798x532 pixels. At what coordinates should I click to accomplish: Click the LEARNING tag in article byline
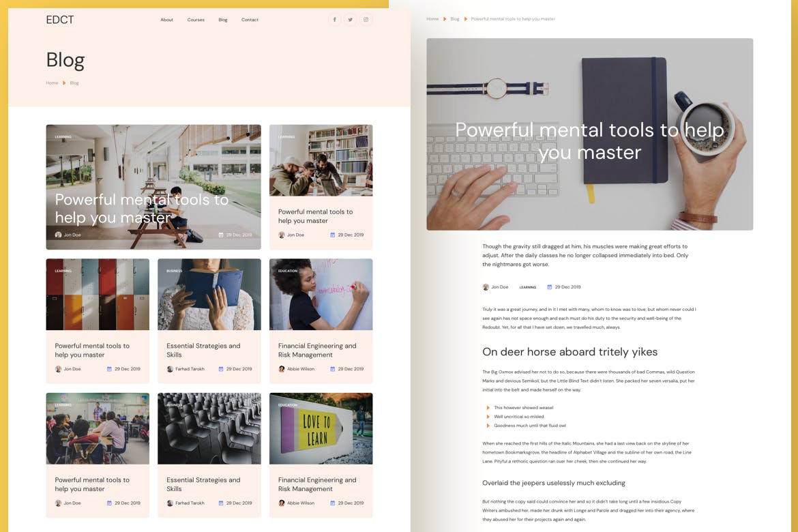(527, 287)
